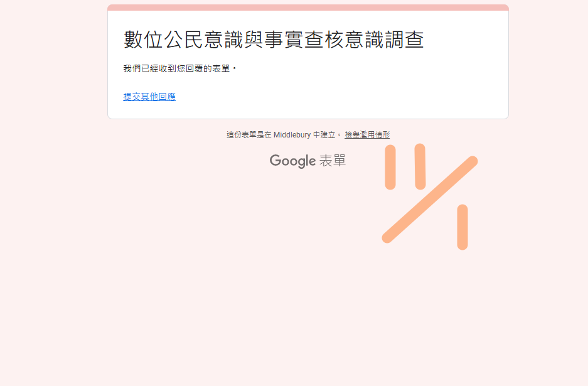Click the 意識調查 words ending the title
Viewport: 588px width, 386px height.
385,40
